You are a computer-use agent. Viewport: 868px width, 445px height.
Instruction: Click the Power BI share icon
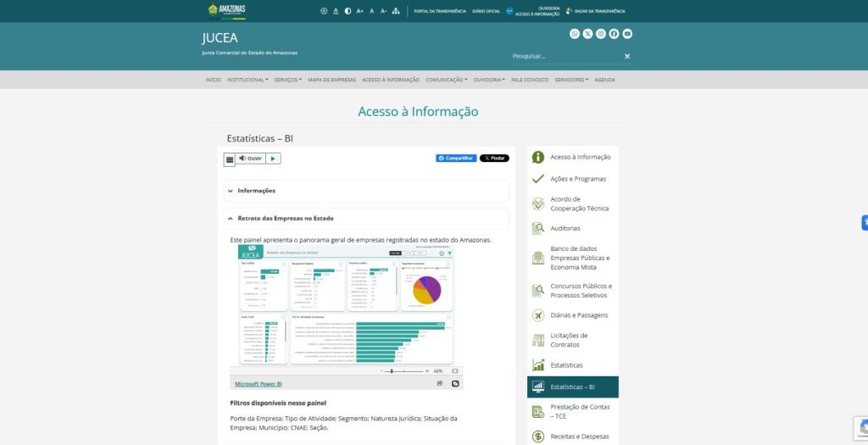(x=440, y=384)
